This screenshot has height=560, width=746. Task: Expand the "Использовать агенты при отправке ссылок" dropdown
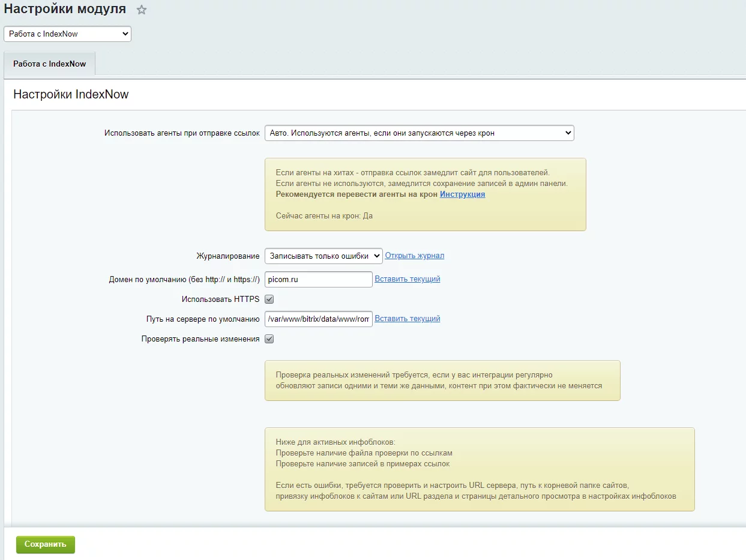coord(419,133)
